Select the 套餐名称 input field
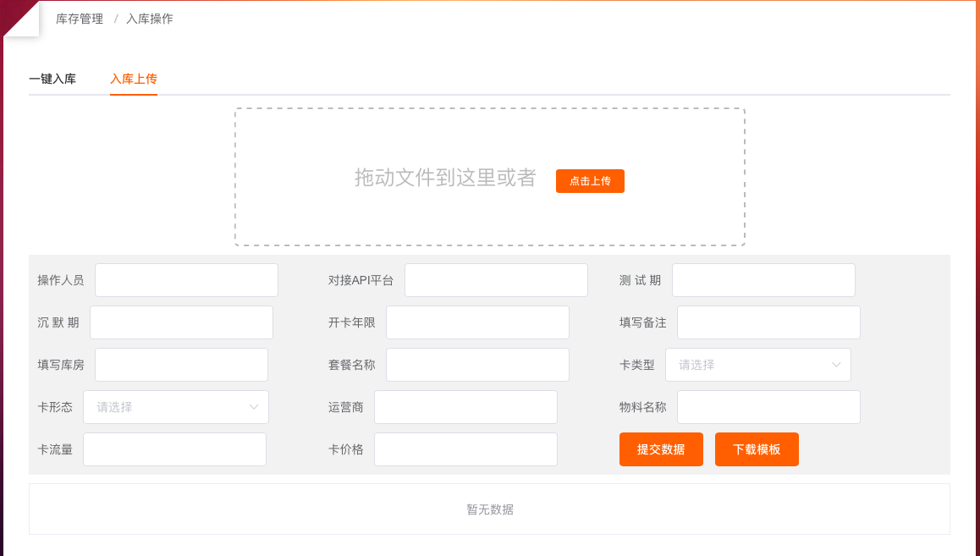This screenshot has width=980, height=556. tap(477, 365)
